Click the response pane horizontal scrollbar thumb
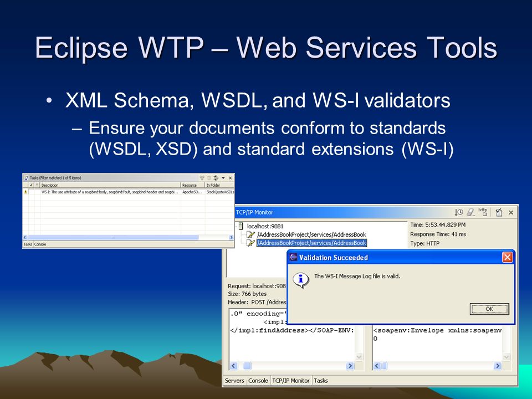The height and width of the screenshot is (399, 532). coord(385,366)
